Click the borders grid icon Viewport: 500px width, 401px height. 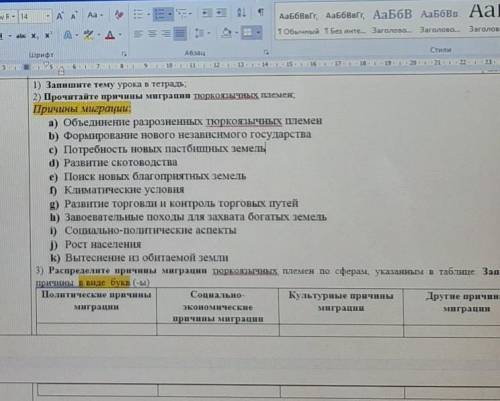click(x=248, y=32)
